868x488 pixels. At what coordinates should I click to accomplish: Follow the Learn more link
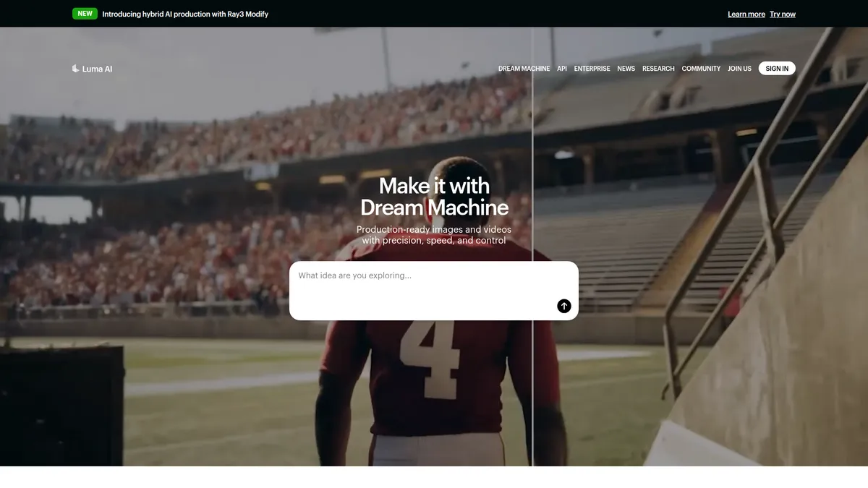coord(746,14)
